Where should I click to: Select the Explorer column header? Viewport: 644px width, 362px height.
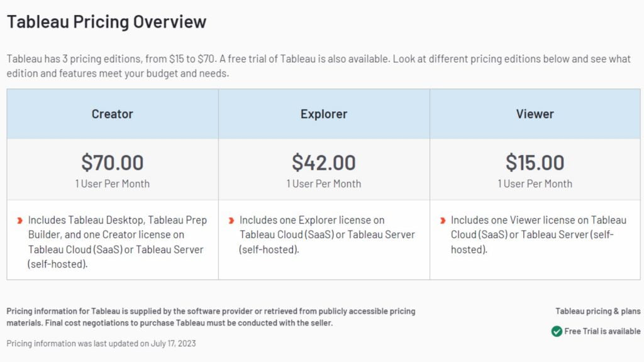tap(324, 114)
